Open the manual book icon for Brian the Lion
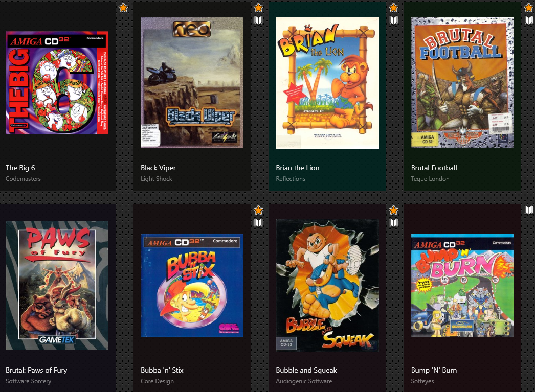Image resolution: width=535 pixels, height=392 pixels. [x=393, y=20]
